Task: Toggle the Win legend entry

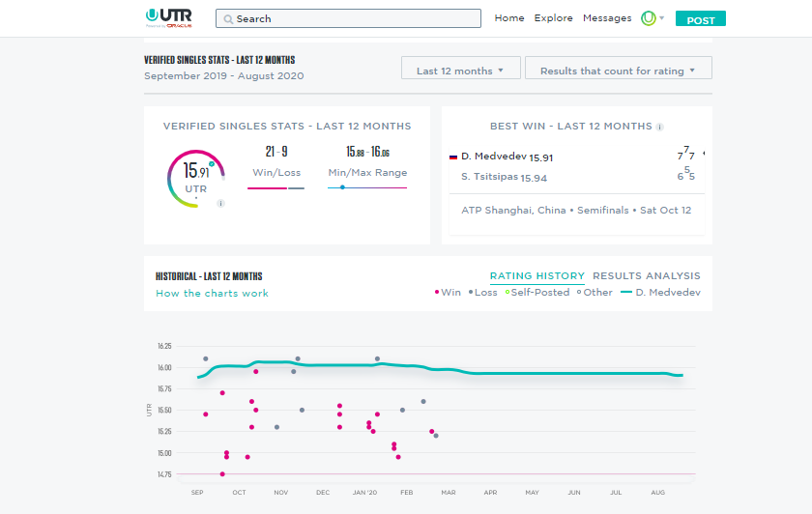Action: click(448, 293)
